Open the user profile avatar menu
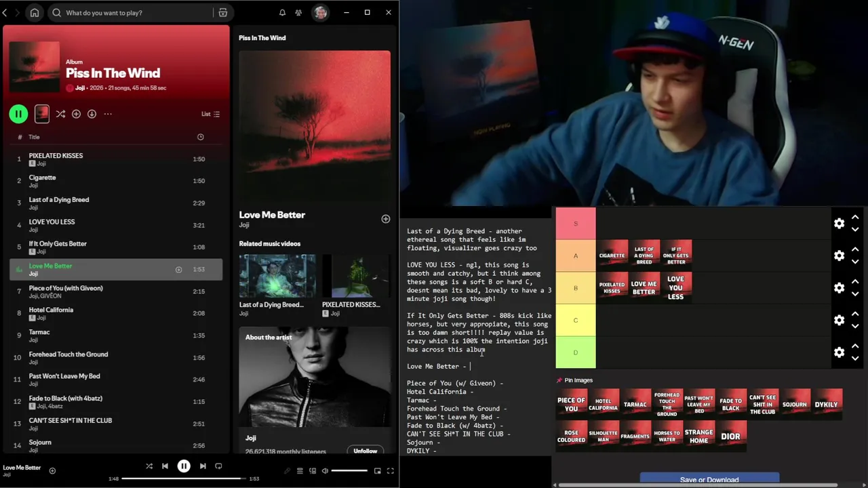The width and height of the screenshot is (868, 488). tap(320, 12)
